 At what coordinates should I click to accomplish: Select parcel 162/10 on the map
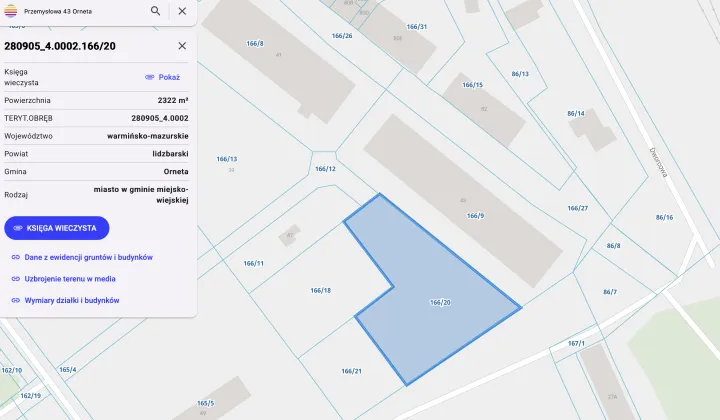coord(11,370)
